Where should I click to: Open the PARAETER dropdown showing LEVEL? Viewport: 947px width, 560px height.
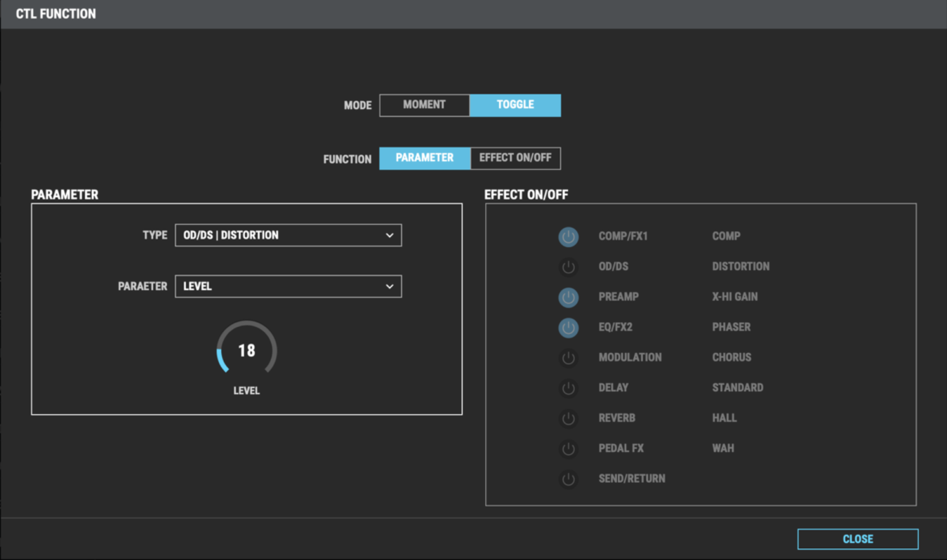(x=288, y=286)
